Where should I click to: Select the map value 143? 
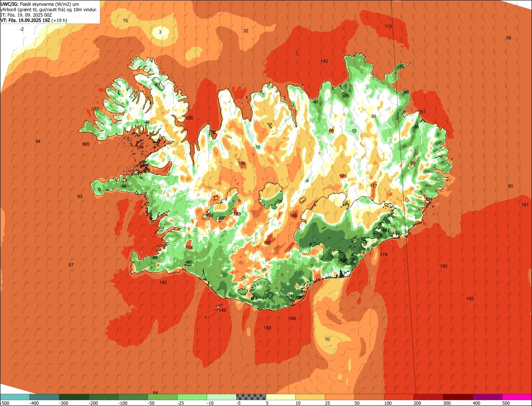163,283
